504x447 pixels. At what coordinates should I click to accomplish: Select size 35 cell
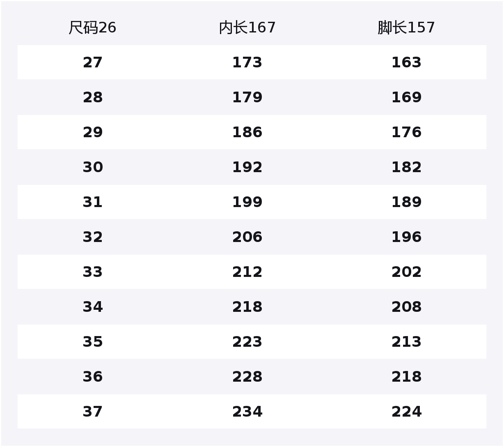[93, 342]
